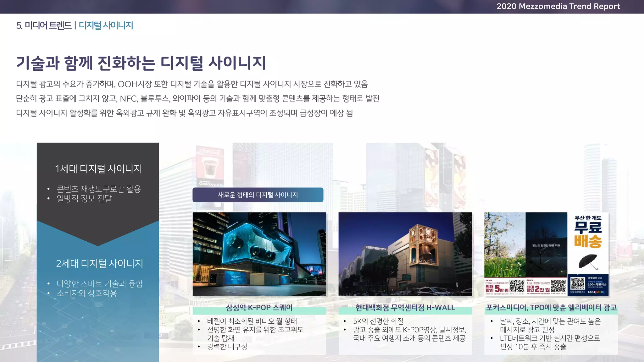Click the black umbrella graphic

click(588, 262)
